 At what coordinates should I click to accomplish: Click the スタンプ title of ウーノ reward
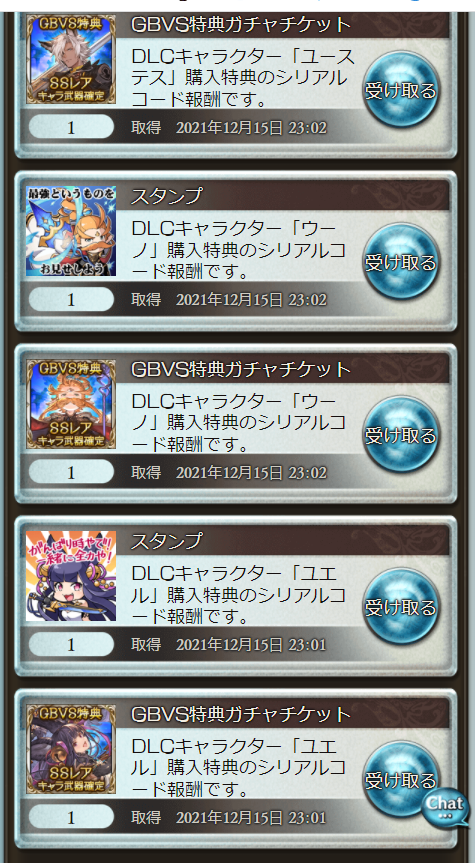(x=167, y=196)
